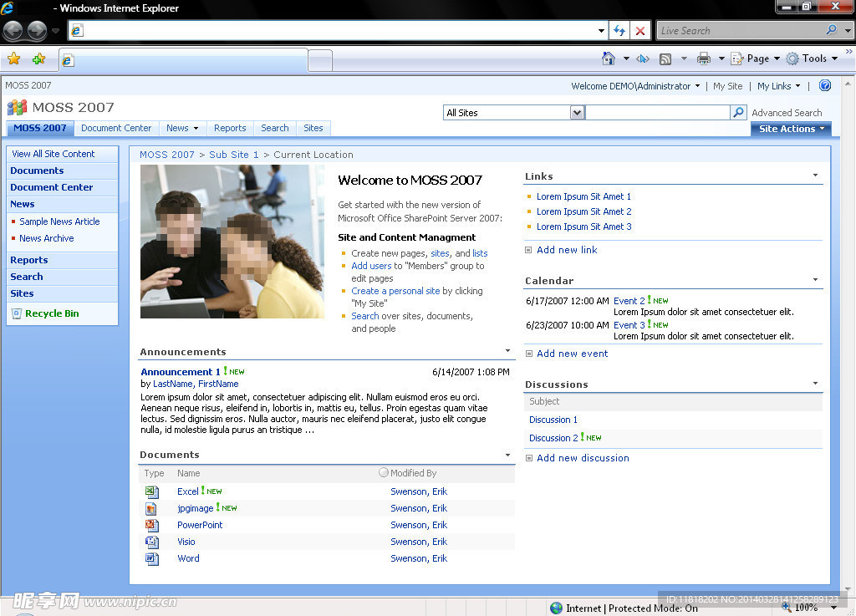
Task: Click the Advanced Search link
Action: 787,112
